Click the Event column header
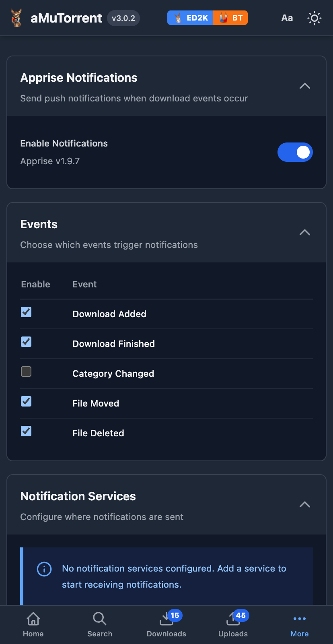333x644 pixels. click(x=84, y=284)
